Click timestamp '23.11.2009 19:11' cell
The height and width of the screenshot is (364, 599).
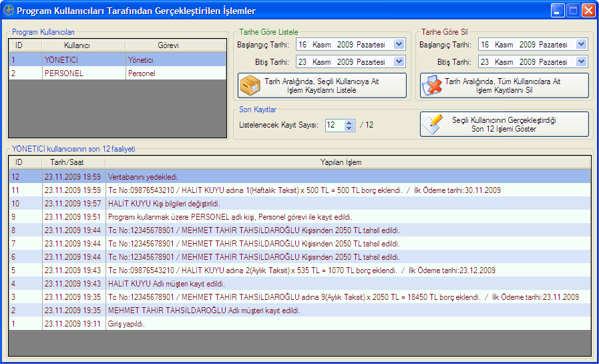tap(73, 324)
